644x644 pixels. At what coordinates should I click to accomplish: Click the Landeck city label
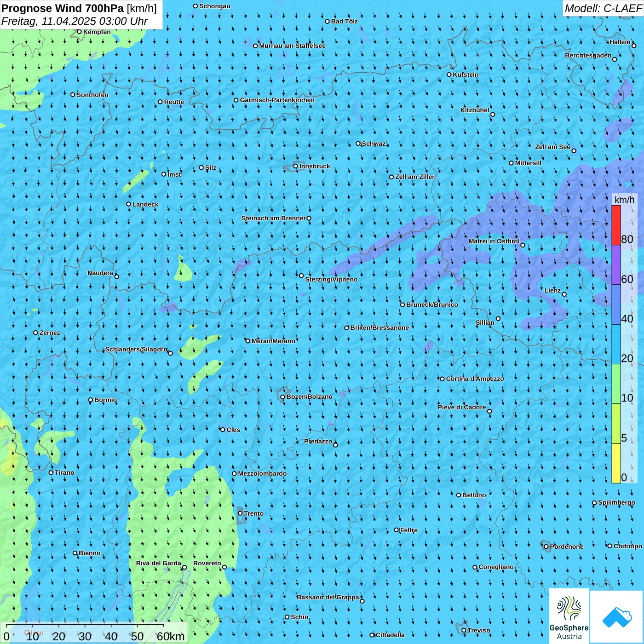pyautogui.click(x=145, y=204)
